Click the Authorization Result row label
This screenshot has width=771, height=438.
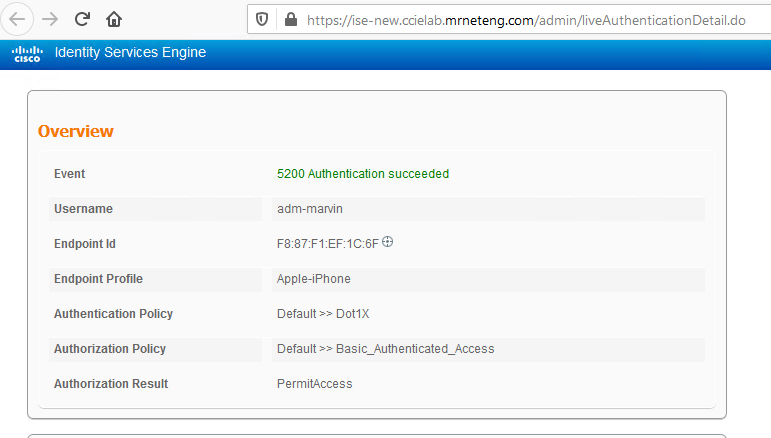[111, 384]
